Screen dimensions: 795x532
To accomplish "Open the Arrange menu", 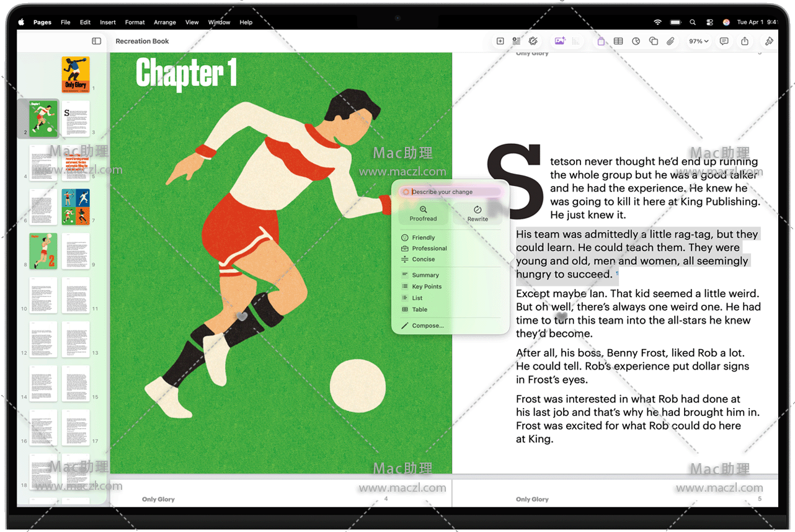I will (x=165, y=22).
